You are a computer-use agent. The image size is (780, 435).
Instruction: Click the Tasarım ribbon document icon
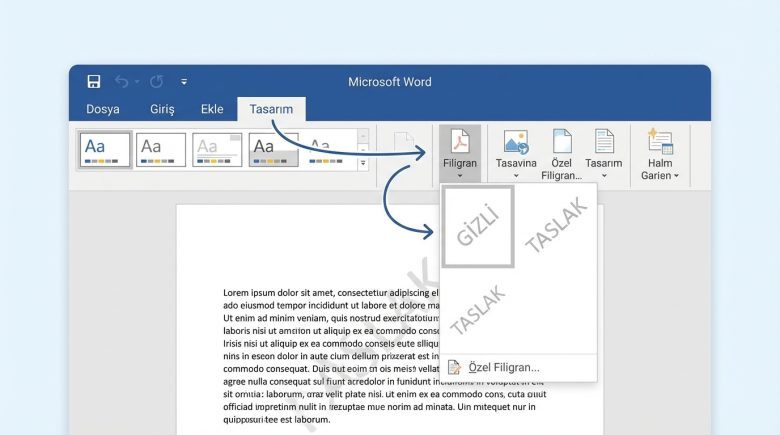(604, 141)
